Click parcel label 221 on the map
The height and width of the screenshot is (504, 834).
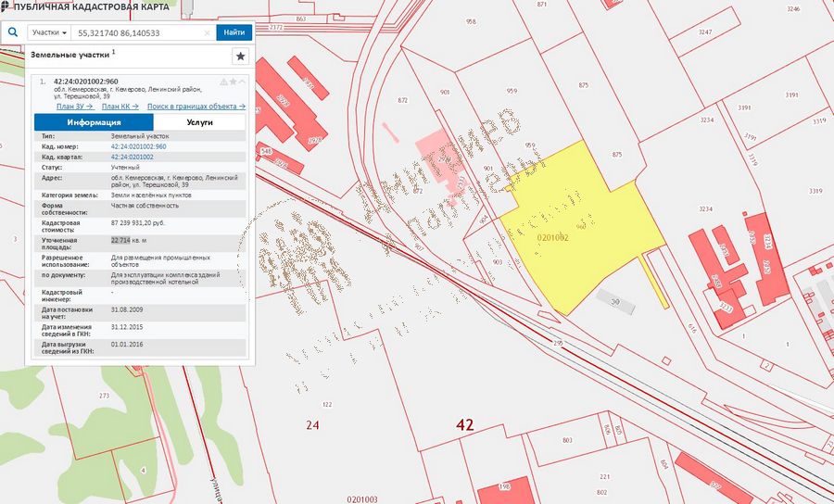pyautogui.click(x=605, y=477)
